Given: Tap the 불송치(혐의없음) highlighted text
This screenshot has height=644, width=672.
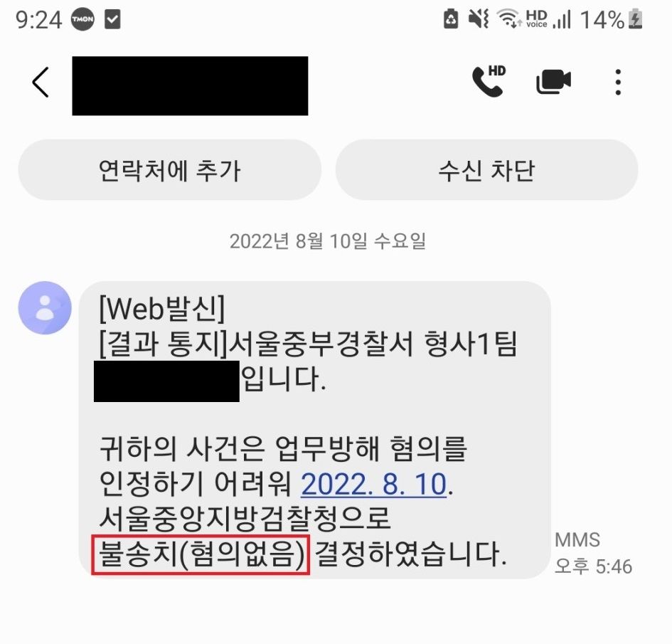Looking at the screenshot, I should [x=201, y=554].
